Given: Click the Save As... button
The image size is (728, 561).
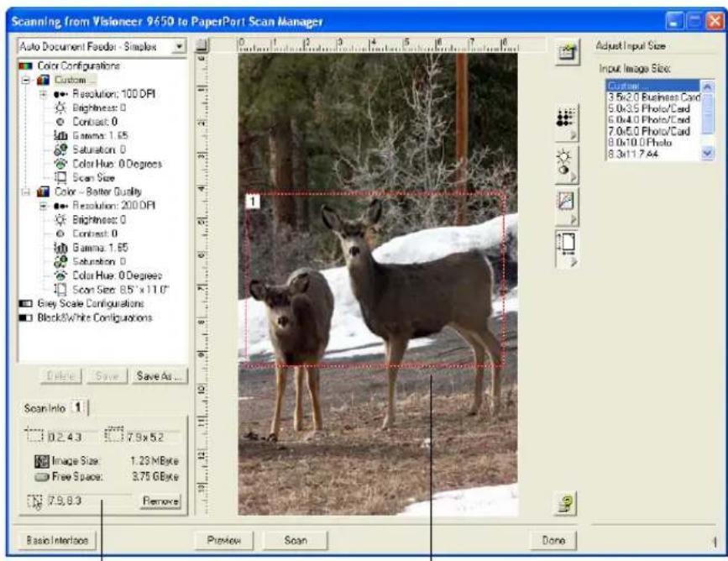Looking at the screenshot, I should pos(160,376).
